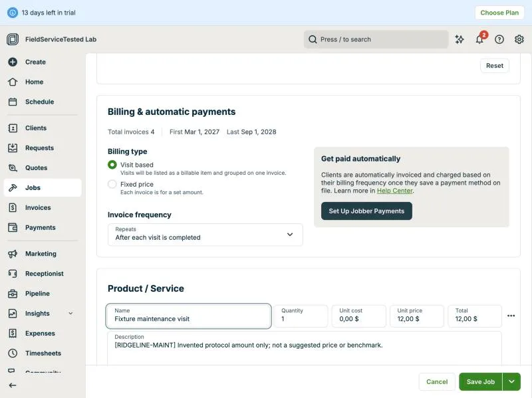
Task: Click the 'First Mar 1, 2027' date text
Action: [x=194, y=132]
